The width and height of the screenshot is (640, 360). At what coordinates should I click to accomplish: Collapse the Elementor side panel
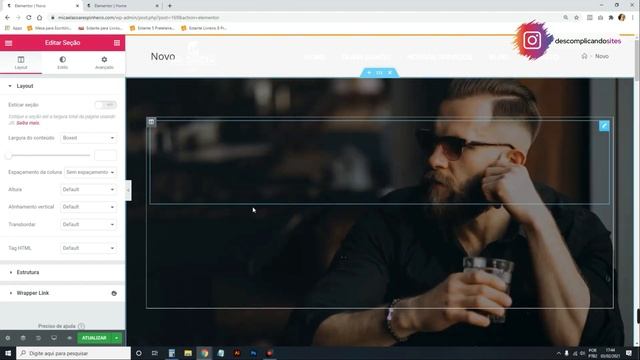pyautogui.click(x=128, y=190)
